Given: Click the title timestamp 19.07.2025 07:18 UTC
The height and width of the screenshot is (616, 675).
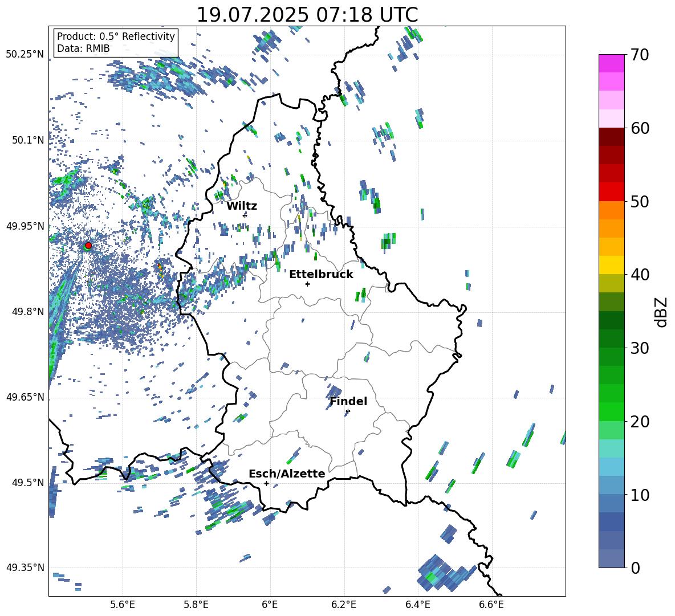Looking at the screenshot, I should pos(307,15).
